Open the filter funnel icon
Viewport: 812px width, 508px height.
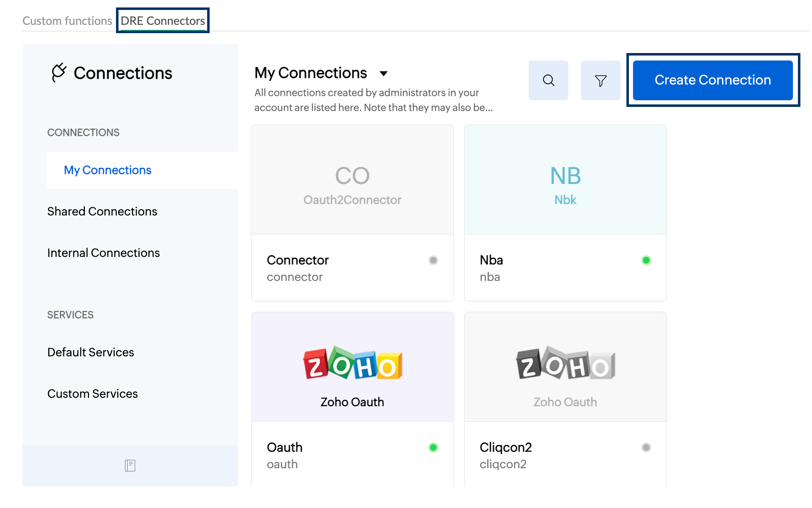click(600, 80)
